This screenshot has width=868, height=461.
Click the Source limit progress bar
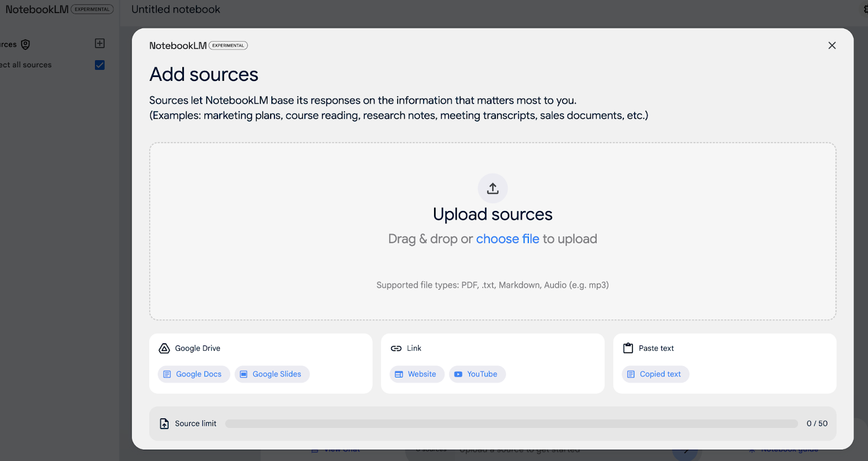tap(512, 424)
